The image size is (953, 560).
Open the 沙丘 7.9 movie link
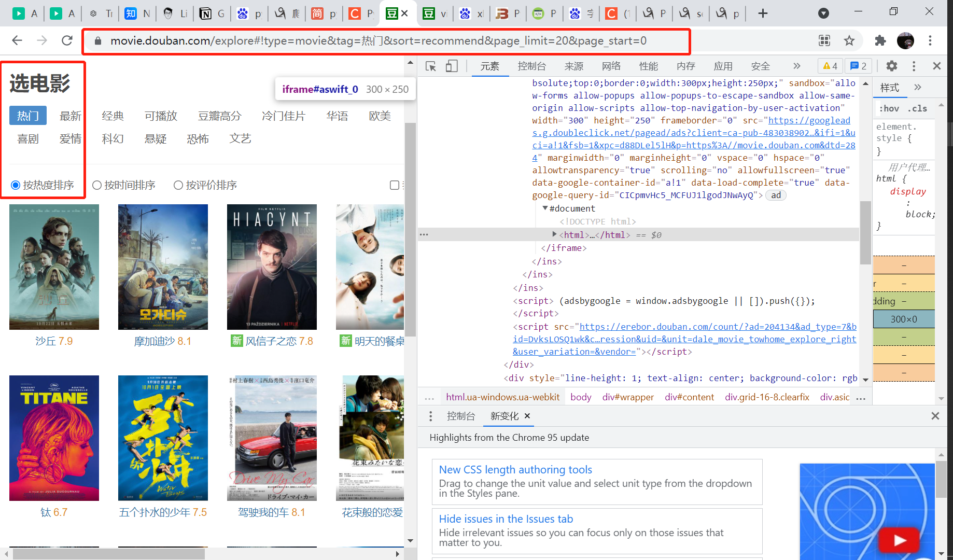(x=54, y=341)
